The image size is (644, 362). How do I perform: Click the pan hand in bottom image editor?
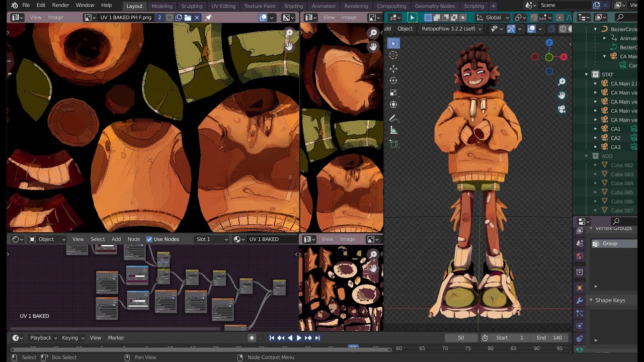click(x=373, y=268)
